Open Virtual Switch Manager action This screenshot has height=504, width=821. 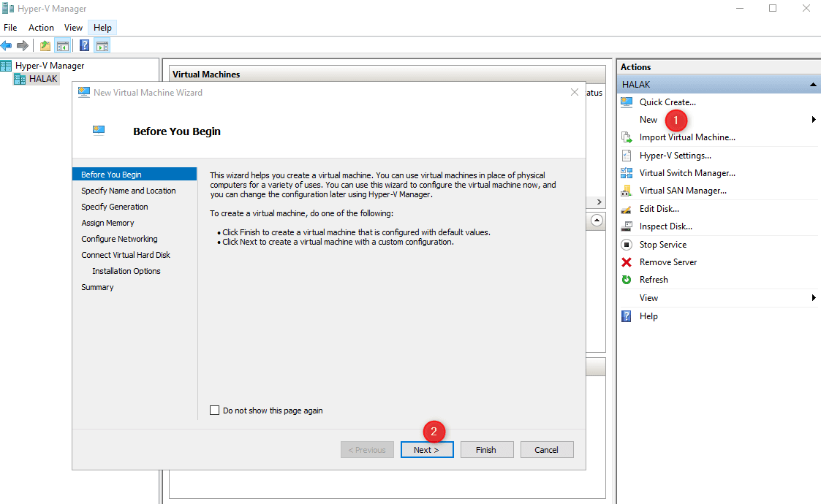687,172
